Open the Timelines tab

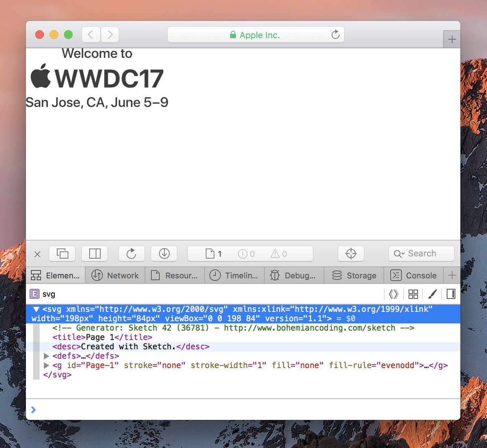[235, 275]
